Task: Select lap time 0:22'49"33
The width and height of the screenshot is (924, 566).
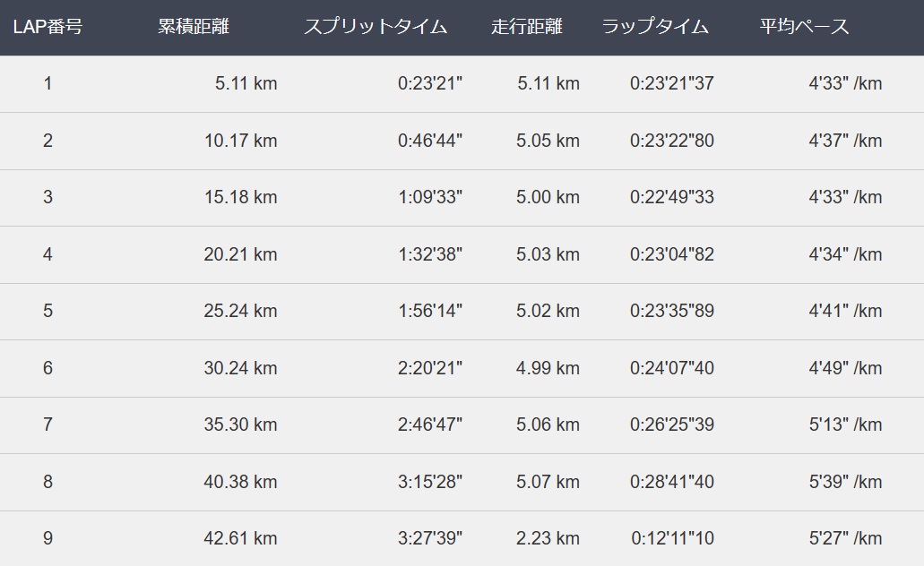Action: (672, 197)
